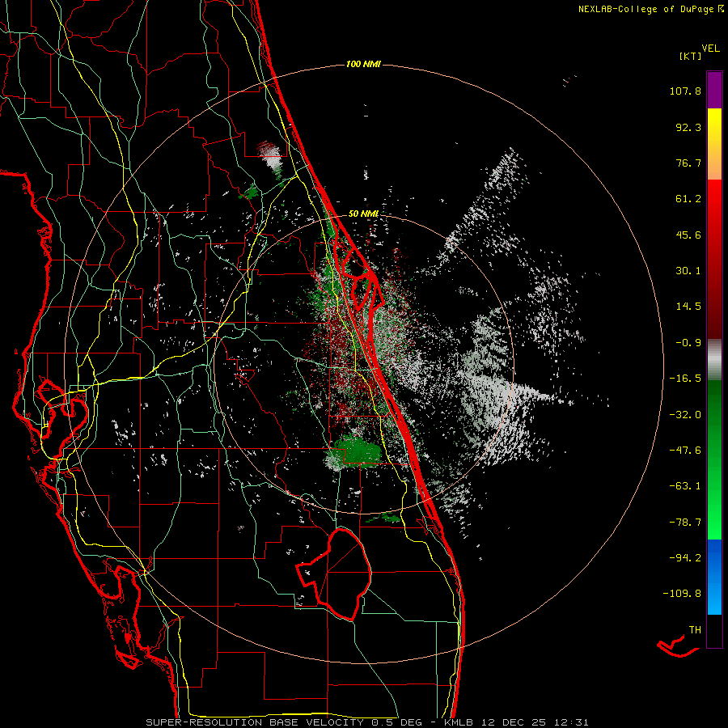Select the 92.3 value on velocity scale
The image size is (728, 728).
(688, 127)
